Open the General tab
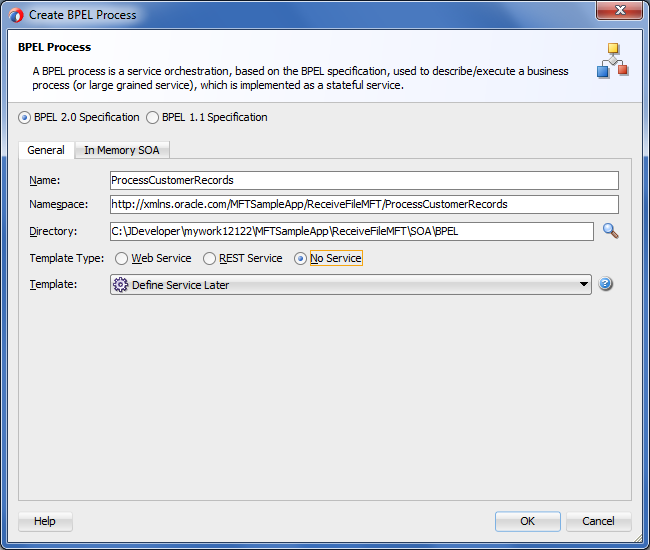650x550 pixels. pos(46,150)
